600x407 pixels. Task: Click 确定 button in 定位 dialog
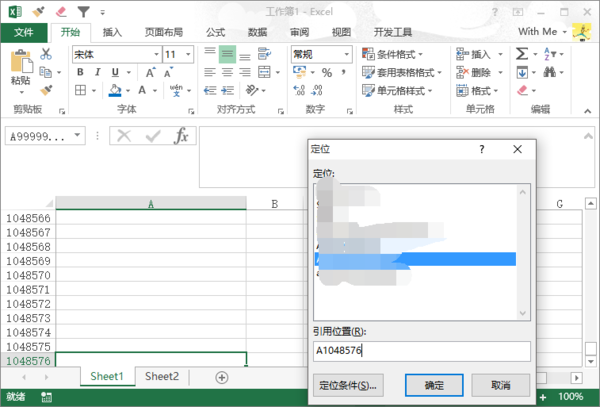click(x=434, y=385)
